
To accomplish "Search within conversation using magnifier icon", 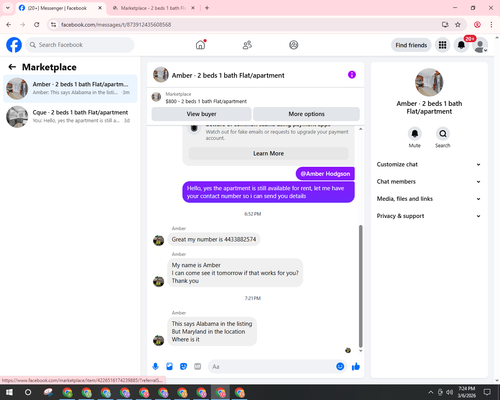I will coord(443,134).
